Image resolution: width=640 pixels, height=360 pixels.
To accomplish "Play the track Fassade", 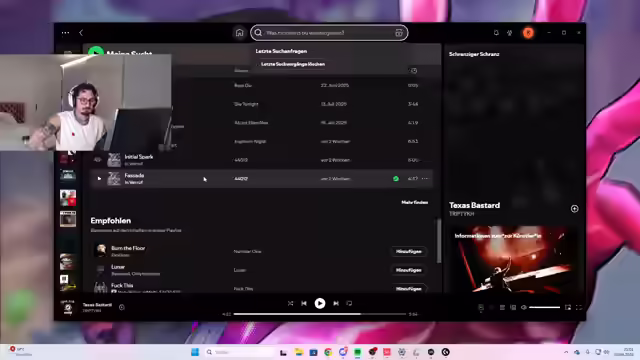I will (x=99, y=179).
